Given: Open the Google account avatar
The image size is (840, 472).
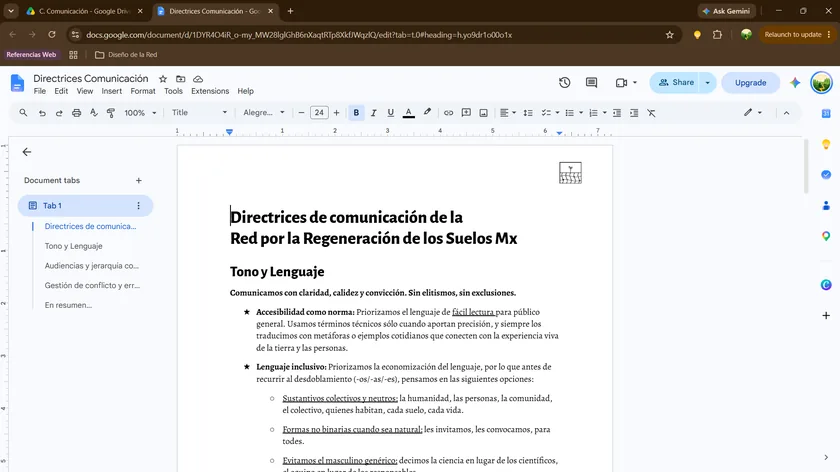Looking at the screenshot, I should click(x=821, y=83).
